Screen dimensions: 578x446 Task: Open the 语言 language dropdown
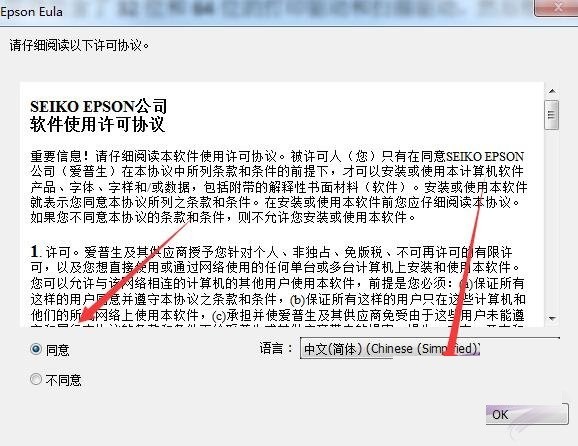click(x=430, y=348)
